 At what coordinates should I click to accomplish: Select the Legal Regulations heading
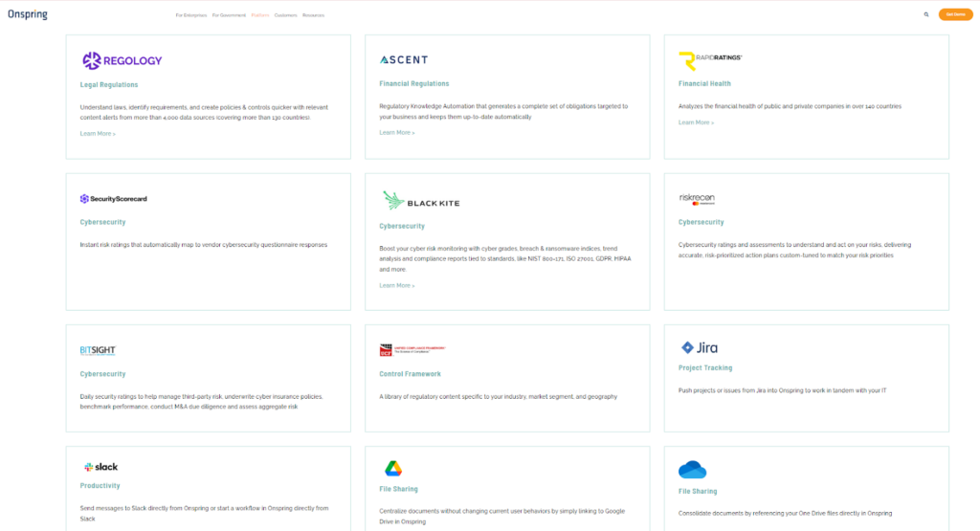click(109, 85)
